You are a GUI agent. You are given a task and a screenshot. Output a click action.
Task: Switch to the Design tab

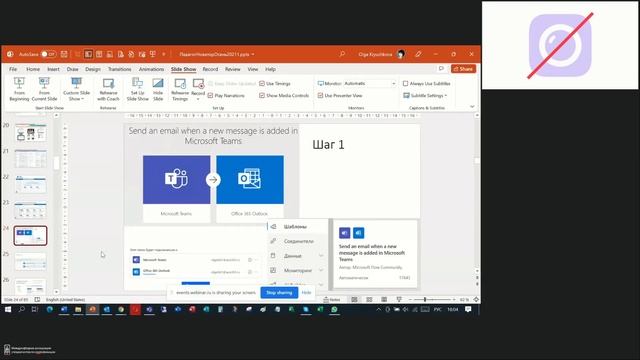coord(93,69)
